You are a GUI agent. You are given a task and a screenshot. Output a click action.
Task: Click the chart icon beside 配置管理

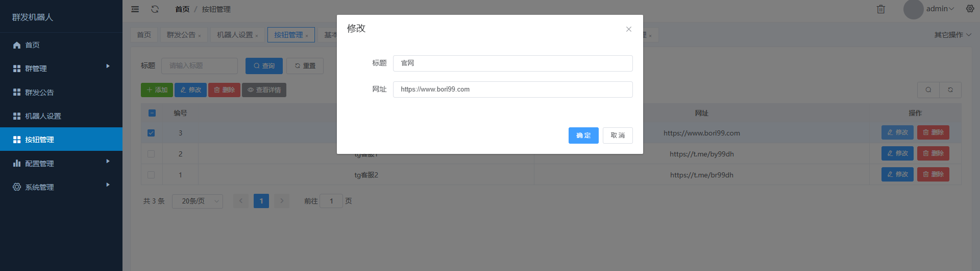(x=17, y=164)
